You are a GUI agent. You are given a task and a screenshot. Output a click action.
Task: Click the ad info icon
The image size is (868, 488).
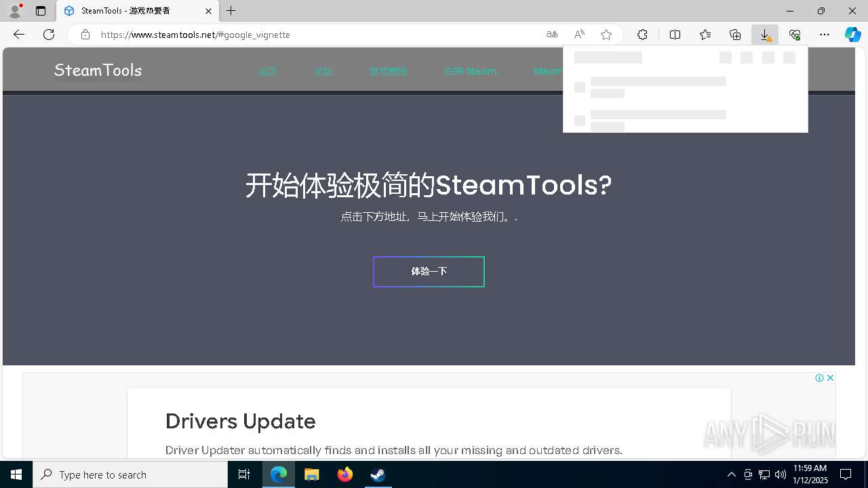(x=819, y=378)
